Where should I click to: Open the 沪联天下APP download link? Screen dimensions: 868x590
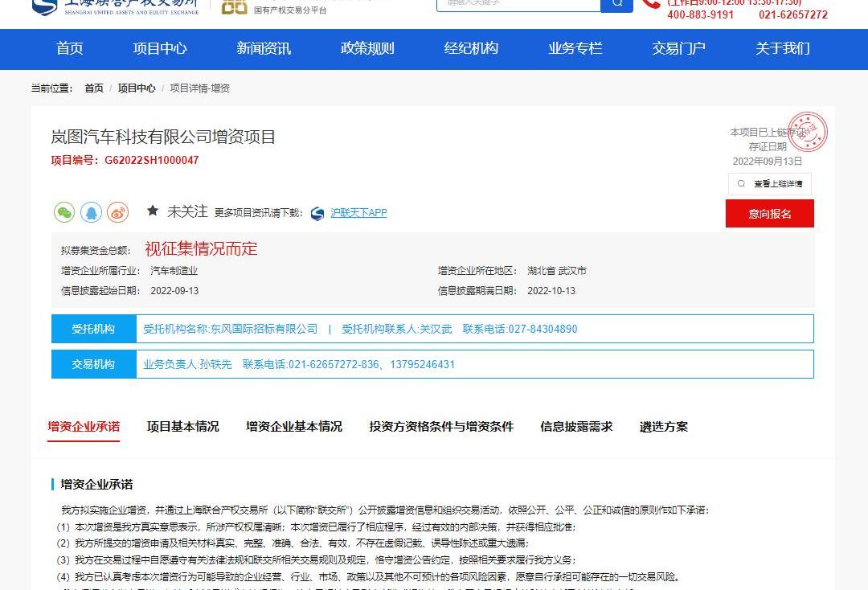[358, 213]
